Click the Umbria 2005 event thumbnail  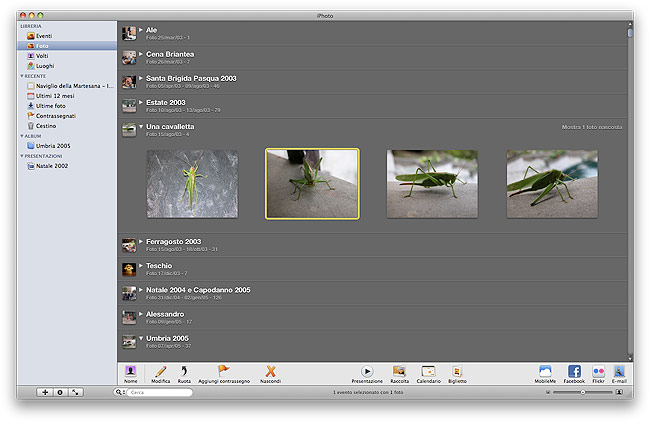click(x=129, y=342)
